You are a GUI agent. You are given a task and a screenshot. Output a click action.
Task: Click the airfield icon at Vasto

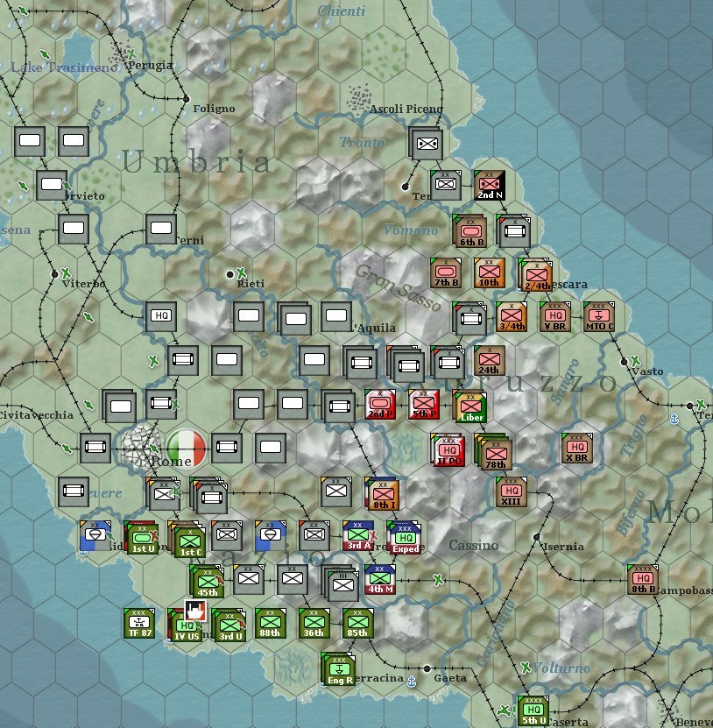point(635,360)
